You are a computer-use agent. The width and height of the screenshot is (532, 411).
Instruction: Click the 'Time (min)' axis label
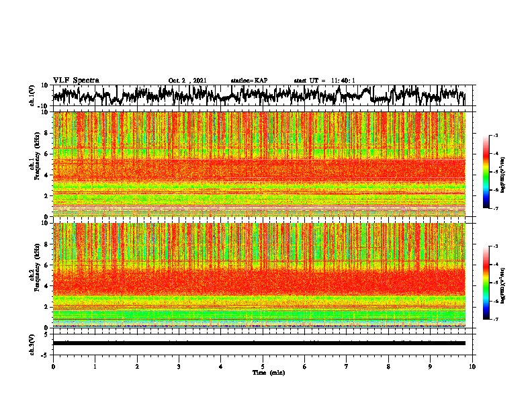click(x=269, y=373)
